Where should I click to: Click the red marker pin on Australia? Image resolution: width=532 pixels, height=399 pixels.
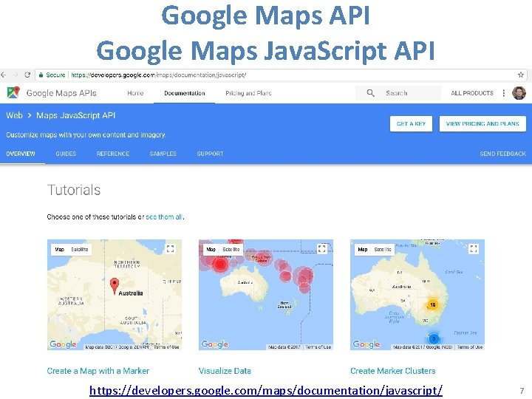(x=115, y=286)
